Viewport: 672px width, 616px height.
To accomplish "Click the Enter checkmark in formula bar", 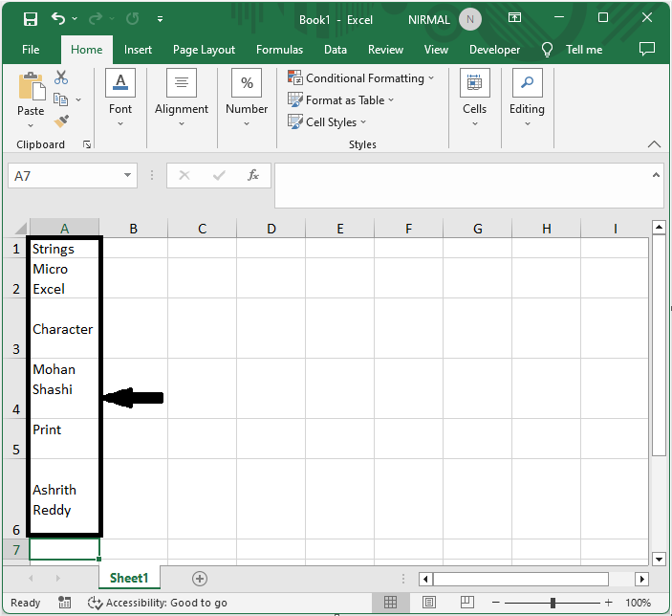I will 219,175.
